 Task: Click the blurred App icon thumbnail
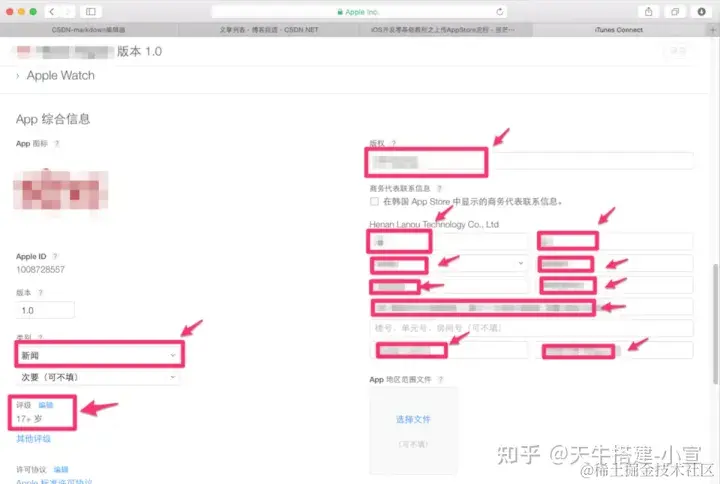(61, 189)
